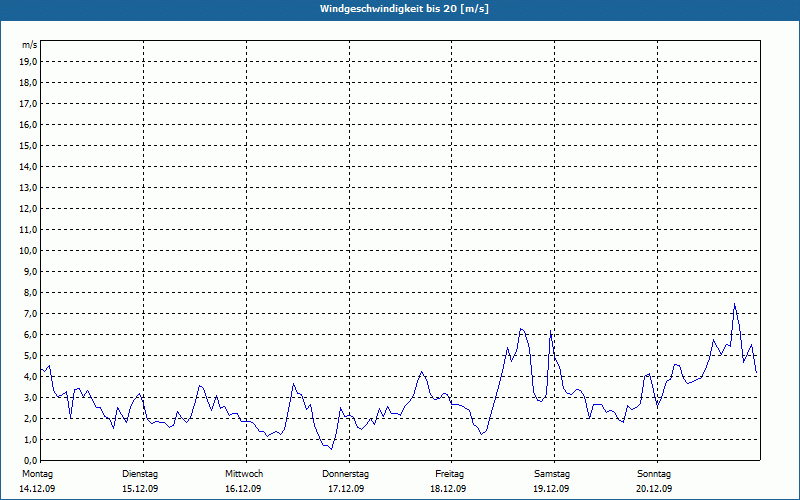The image size is (800, 500).
Task: Click the 3,0 axis value
Action: tap(30, 397)
